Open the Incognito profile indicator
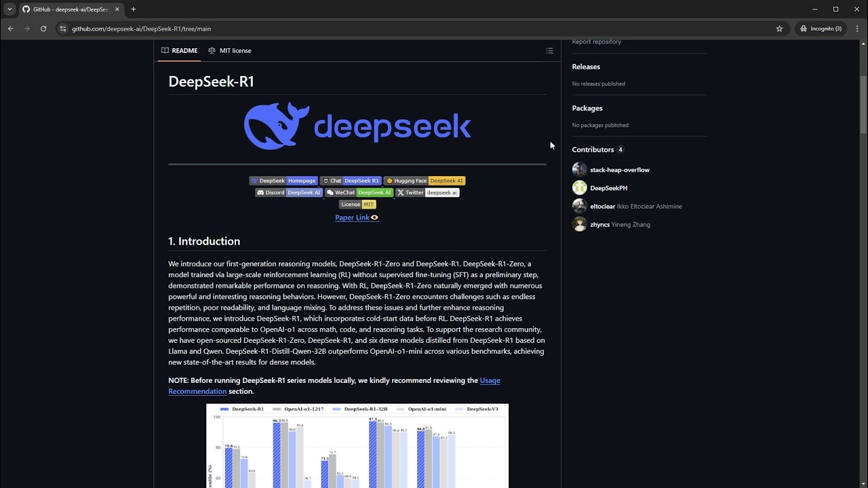This screenshot has width=868, height=488. click(821, 28)
